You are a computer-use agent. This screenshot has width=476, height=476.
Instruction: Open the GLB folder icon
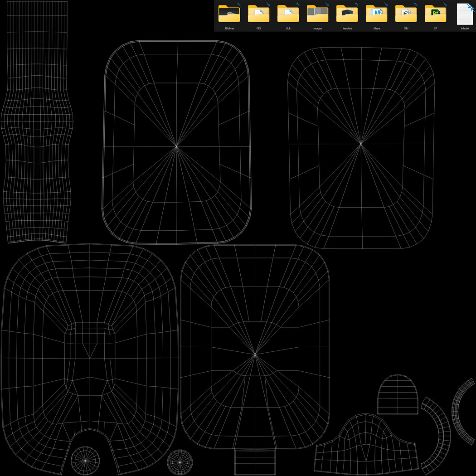tap(288, 13)
